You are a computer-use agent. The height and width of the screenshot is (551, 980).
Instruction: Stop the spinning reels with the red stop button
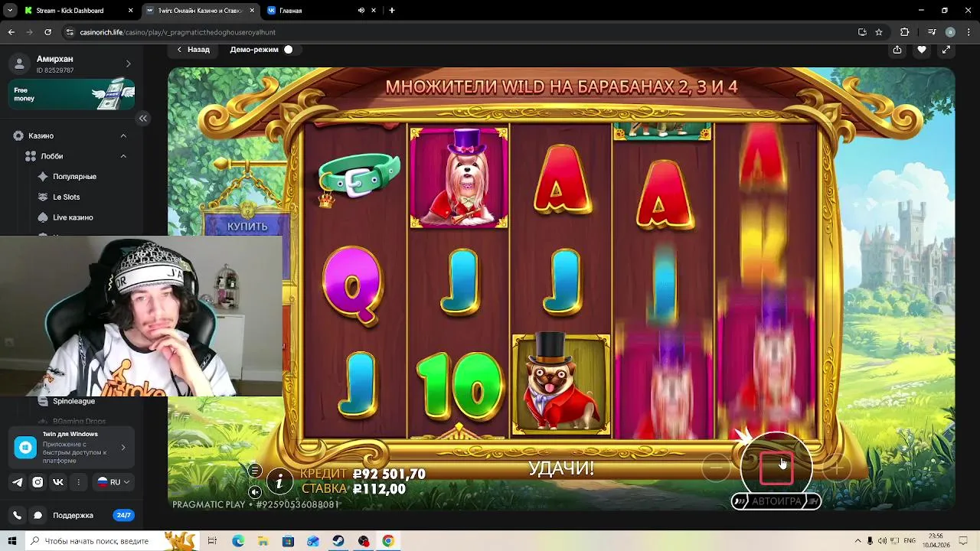pos(776,468)
